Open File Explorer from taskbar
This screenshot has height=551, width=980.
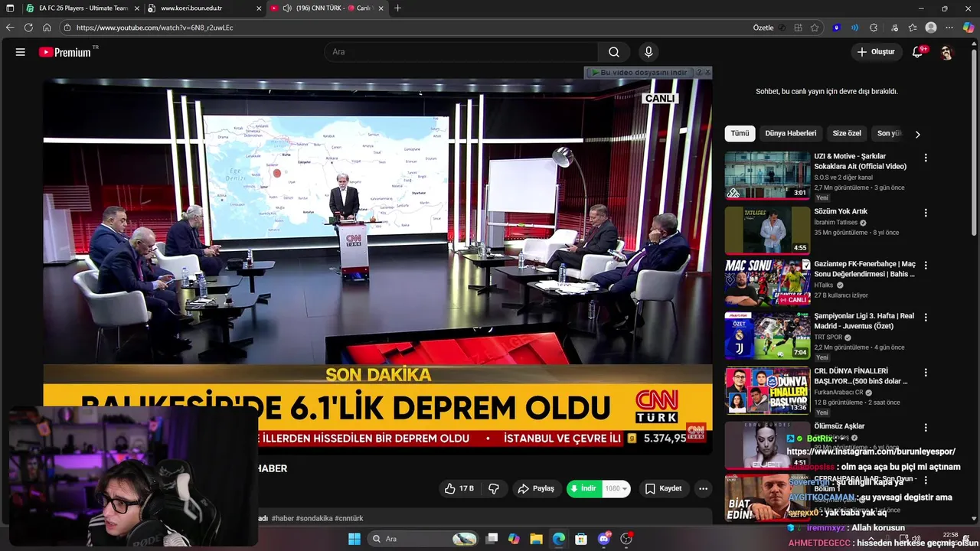click(536, 539)
